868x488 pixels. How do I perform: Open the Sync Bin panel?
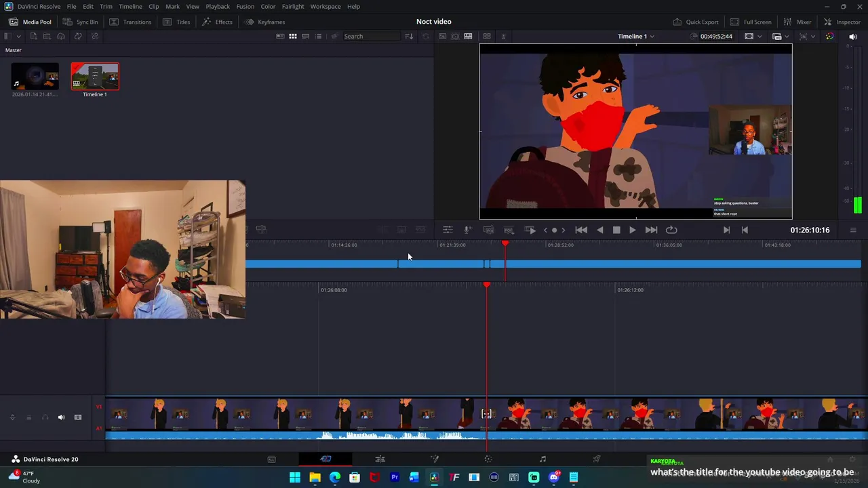pos(81,22)
